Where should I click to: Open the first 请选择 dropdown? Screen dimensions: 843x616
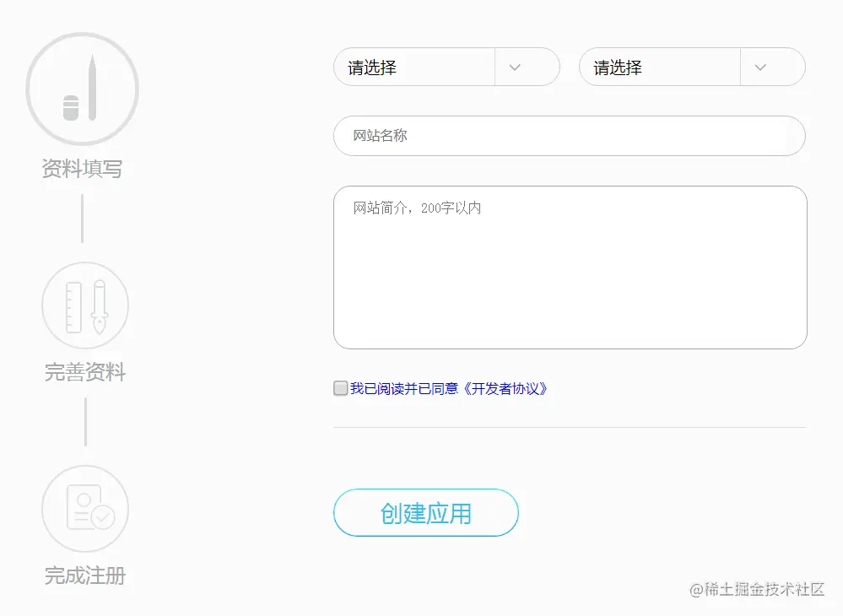[x=446, y=68]
